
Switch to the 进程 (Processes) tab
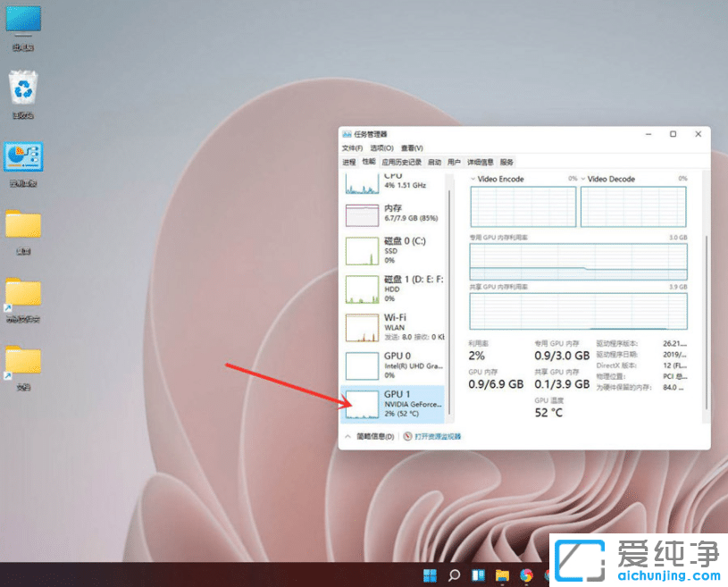point(350,163)
